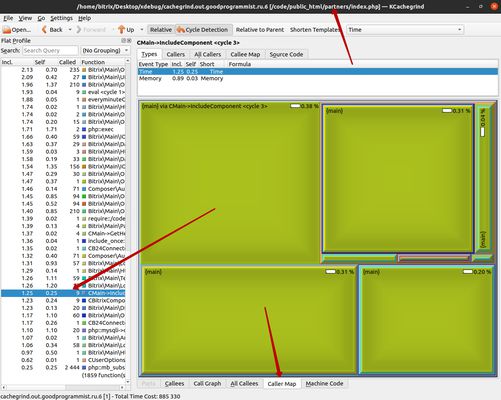Float the Flat Profile panel icon
The image size is (501, 400).
[x=123, y=40]
